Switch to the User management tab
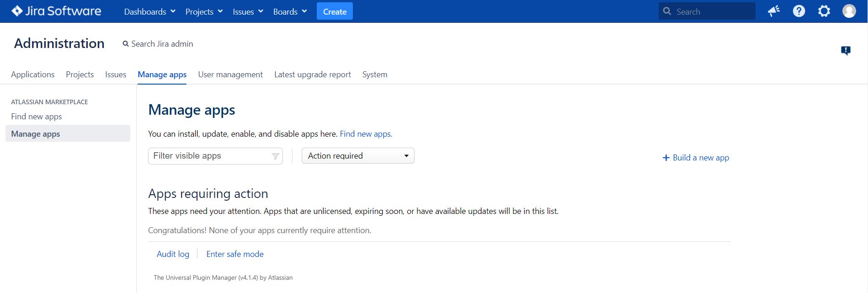The image size is (868, 293). [230, 75]
